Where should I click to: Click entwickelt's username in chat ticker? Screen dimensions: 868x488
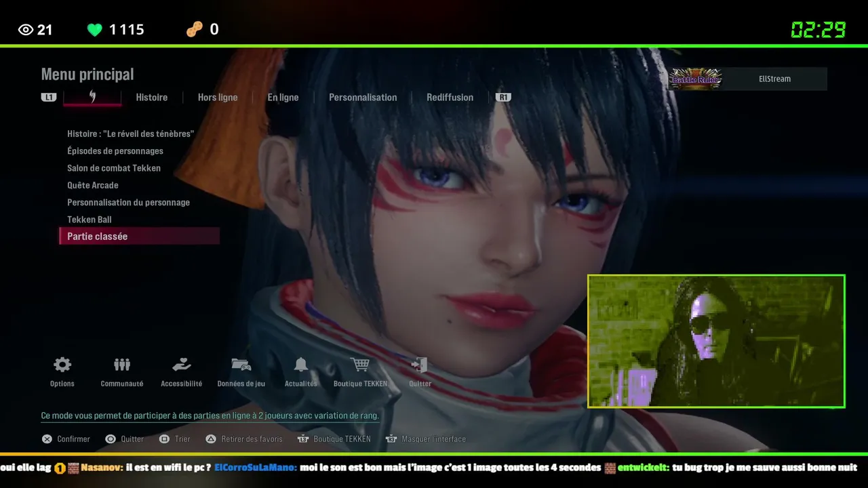(644, 468)
